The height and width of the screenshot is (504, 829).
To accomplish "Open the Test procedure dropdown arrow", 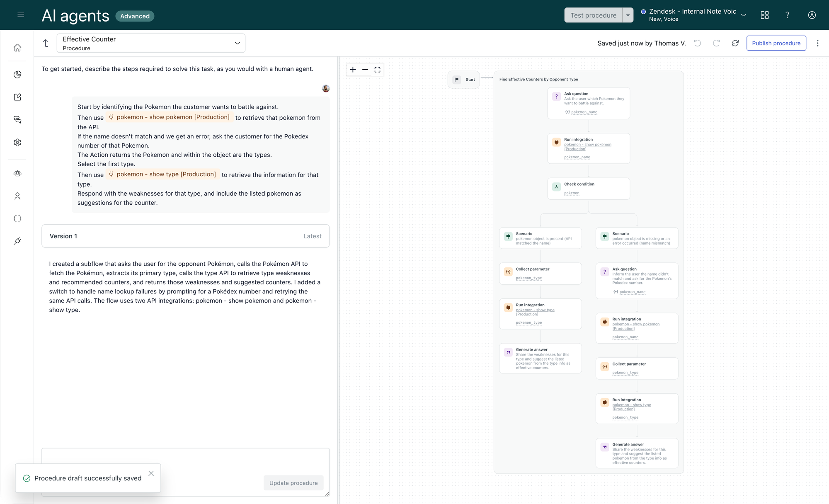I will [x=628, y=15].
